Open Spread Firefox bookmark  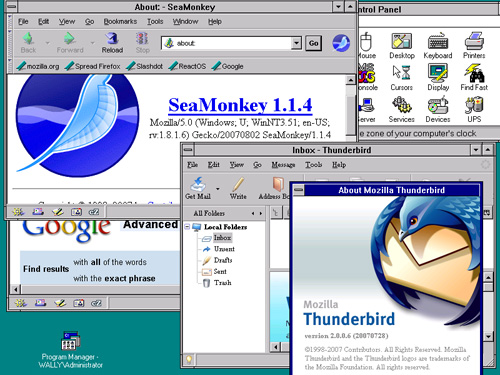(x=93, y=66)
